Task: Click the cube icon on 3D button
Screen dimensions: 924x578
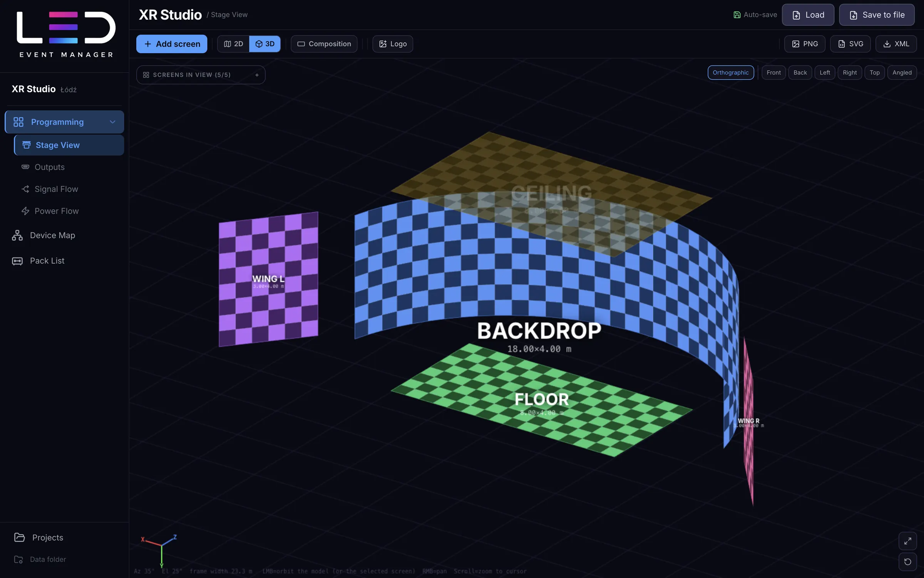Action: (x=259, y=44)
